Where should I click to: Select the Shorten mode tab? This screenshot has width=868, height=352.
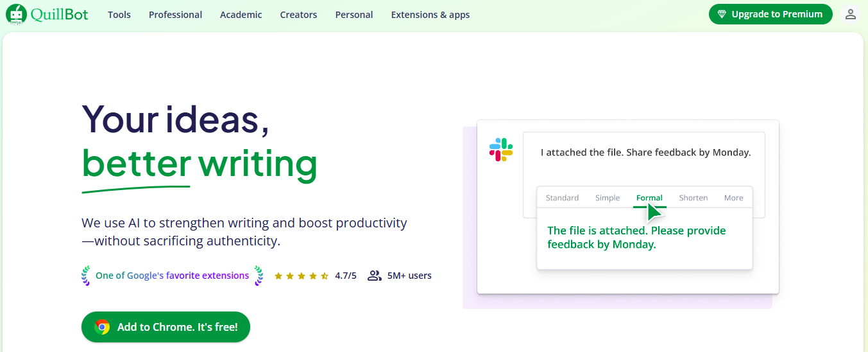(x=693, y=198)
